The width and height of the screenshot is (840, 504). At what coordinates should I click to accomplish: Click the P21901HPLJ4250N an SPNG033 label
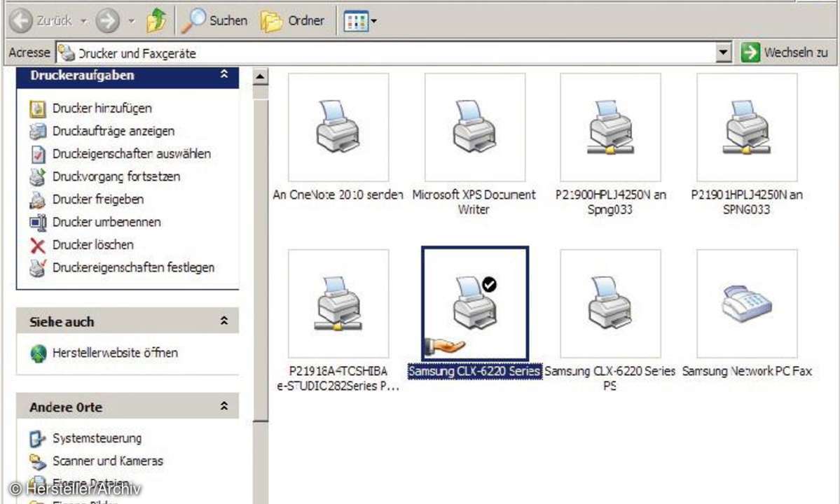(747, 202)
